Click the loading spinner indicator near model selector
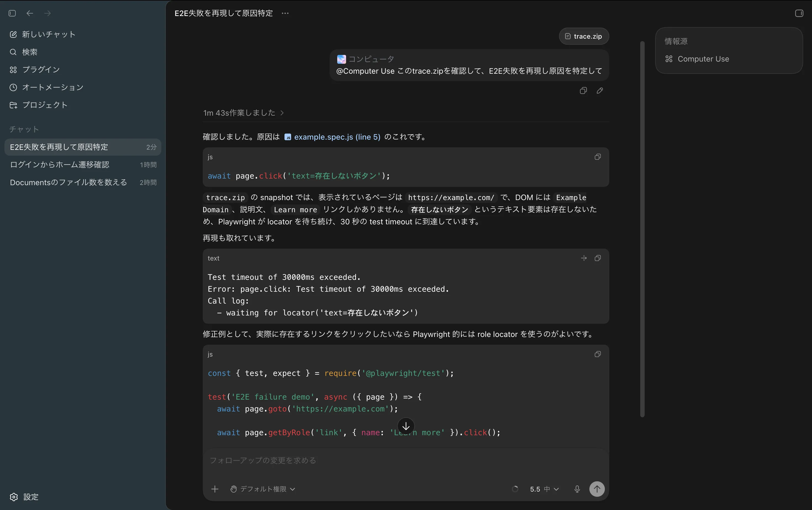The height and width of the screenshot is (510, 812). (515, 489)
